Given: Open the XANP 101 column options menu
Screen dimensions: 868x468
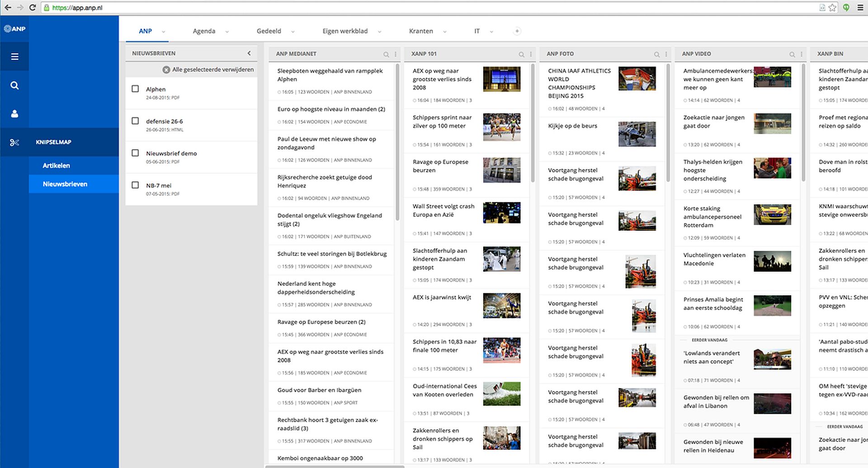Looking at the screenshot, I should click(x=531, y=54).
